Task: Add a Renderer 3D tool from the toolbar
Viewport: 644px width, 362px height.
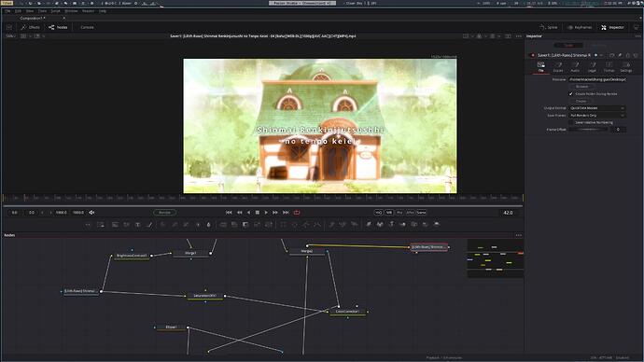Action: tap(437, 225)
